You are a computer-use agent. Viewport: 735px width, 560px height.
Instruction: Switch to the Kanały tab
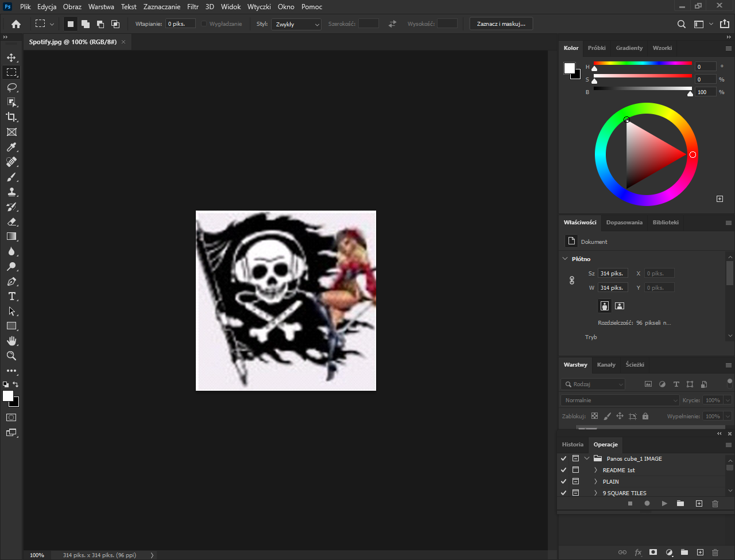[606, 364]
